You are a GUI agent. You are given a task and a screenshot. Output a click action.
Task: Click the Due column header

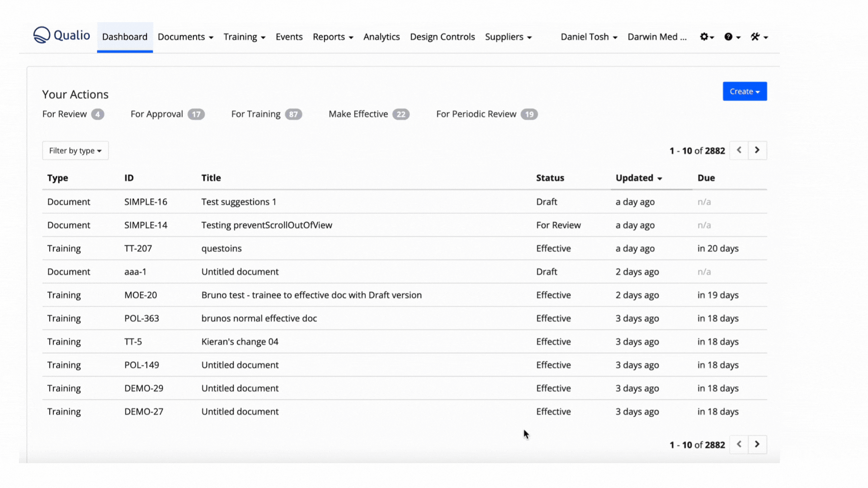pyautogui.click(x=706, y=178)
